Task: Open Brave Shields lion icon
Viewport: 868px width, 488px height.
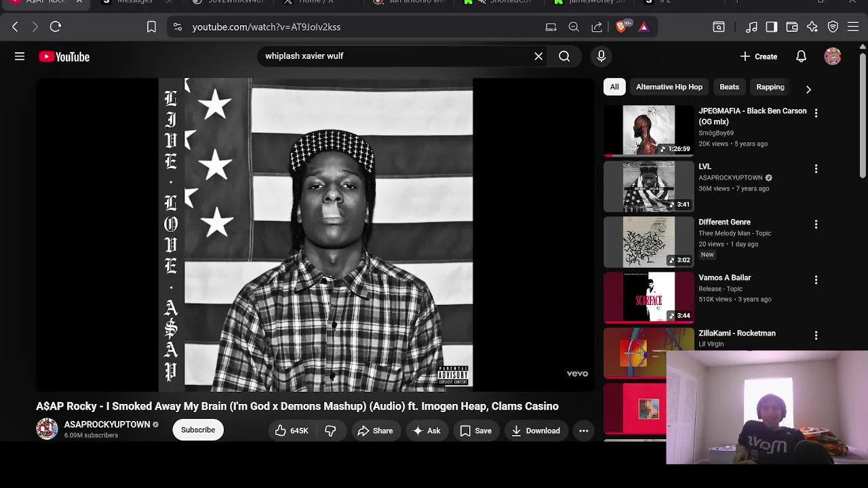Action: (622, 27)
